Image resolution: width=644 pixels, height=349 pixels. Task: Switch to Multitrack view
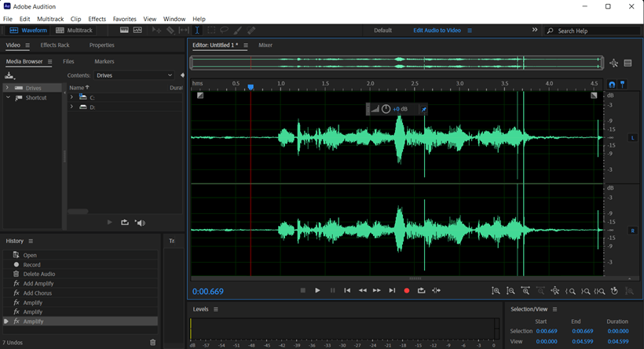click(x=75, y=31)
